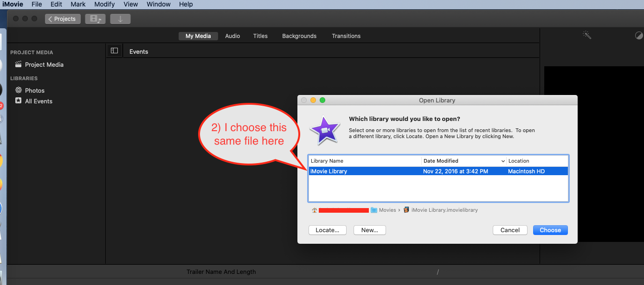644x285 pixels.
Task: Click the Locate... button
Action: point(328,230)
